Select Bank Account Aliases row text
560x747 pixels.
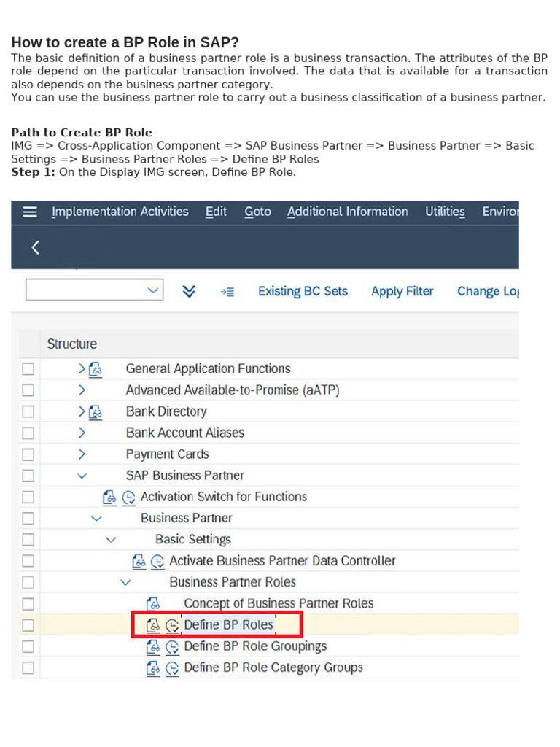(x=184, y=433)
